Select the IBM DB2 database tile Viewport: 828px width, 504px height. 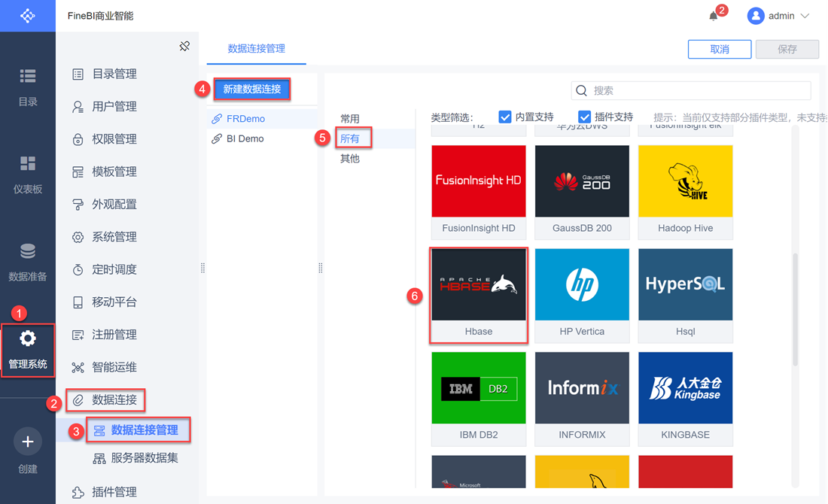[x=479, y=399]
